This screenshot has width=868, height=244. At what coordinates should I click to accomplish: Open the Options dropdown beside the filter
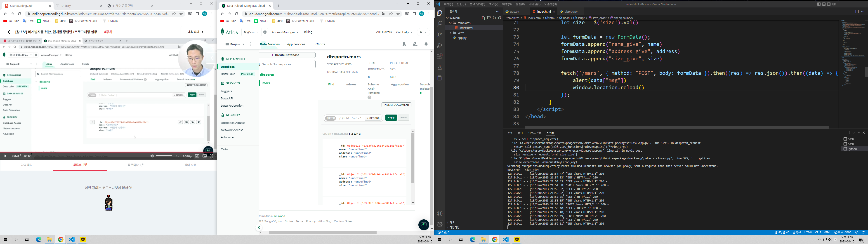click(373, 118)
